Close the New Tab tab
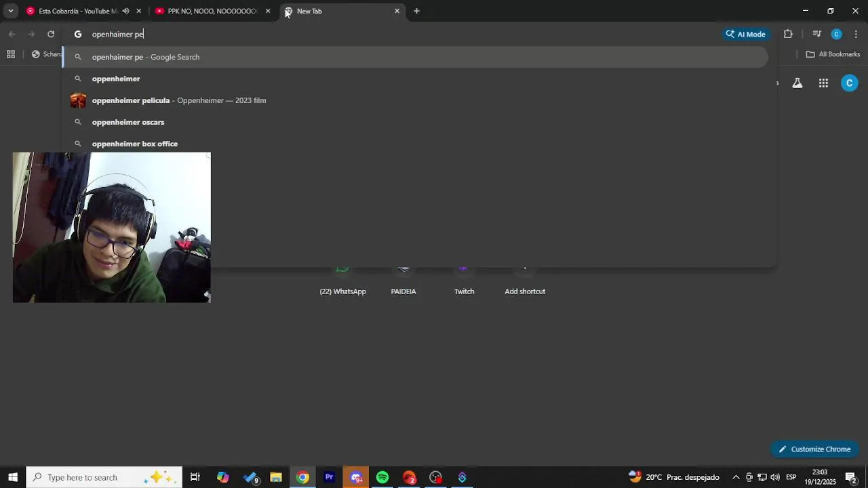 tap(397, 11)
